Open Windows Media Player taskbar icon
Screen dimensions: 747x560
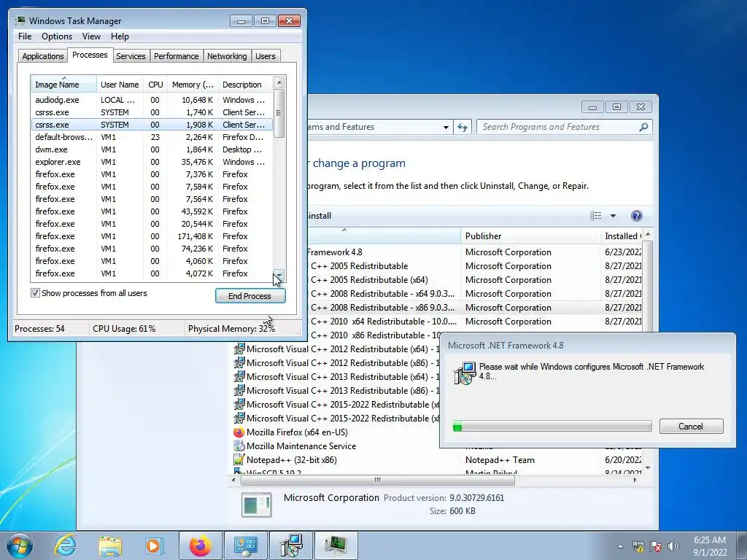coord(153,545)
